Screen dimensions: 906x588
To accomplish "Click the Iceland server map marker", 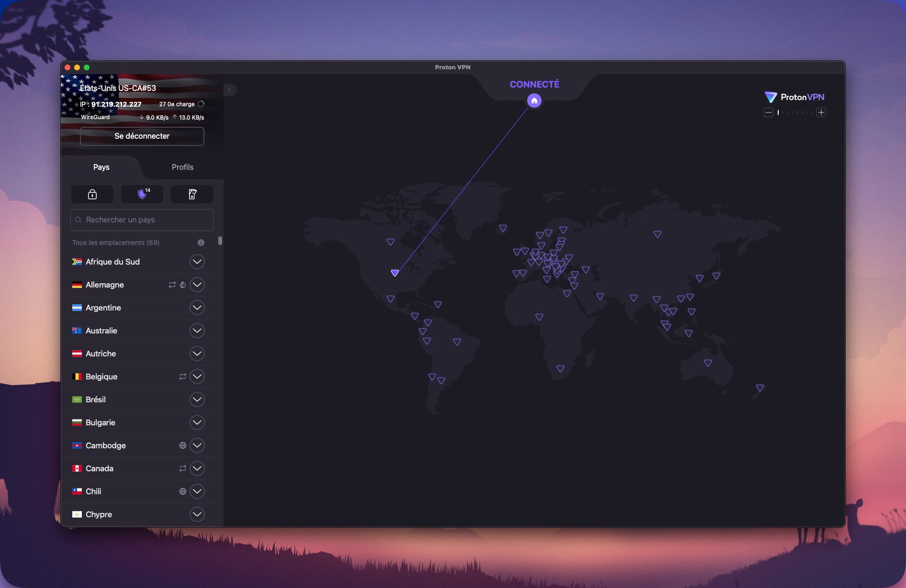I will click(x=503, y=228).
